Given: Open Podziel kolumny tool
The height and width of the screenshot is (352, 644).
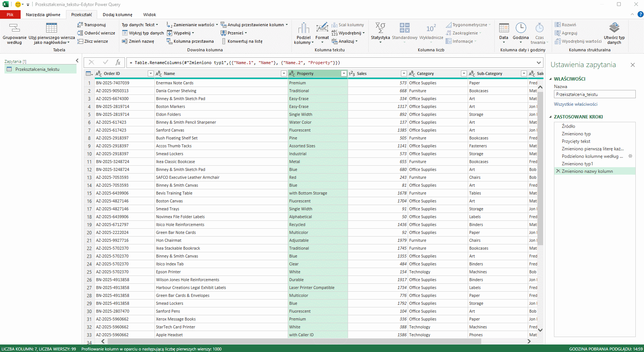Looking at the screenshot, I should 303,33.
